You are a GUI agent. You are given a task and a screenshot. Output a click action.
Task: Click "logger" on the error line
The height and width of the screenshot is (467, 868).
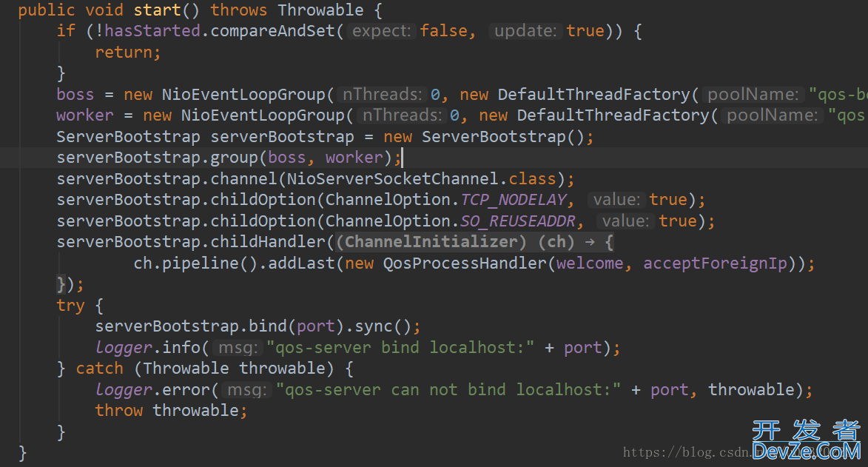click(124, 389)
